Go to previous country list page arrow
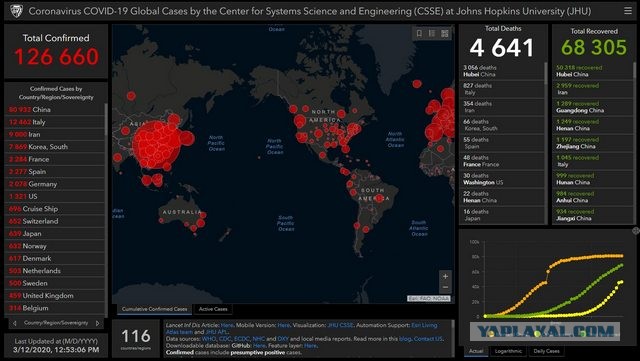This screenshot has height=361, width=640. (x=15, y=323)
